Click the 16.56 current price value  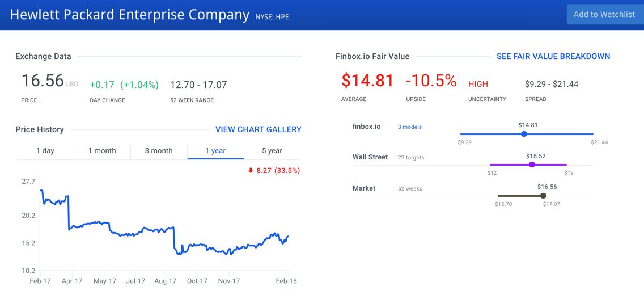pyautogui.click(x=43, y=81)
